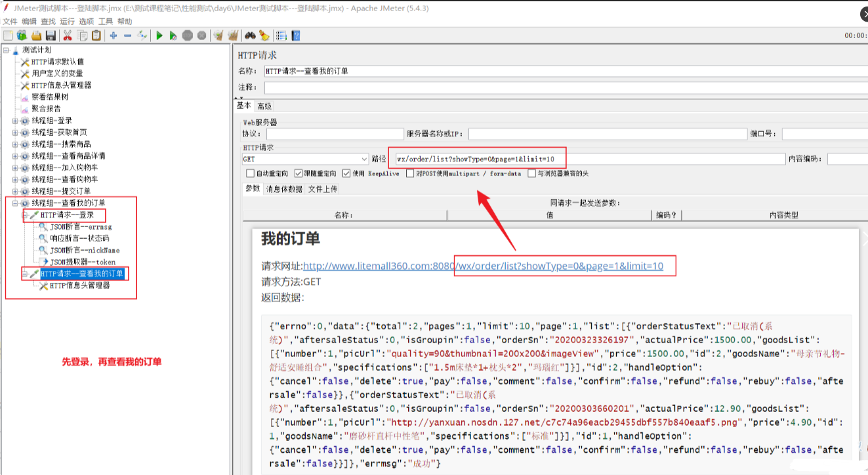Click the Clear results broom icon
The image size is (868, 475).
tap(218, 35)
